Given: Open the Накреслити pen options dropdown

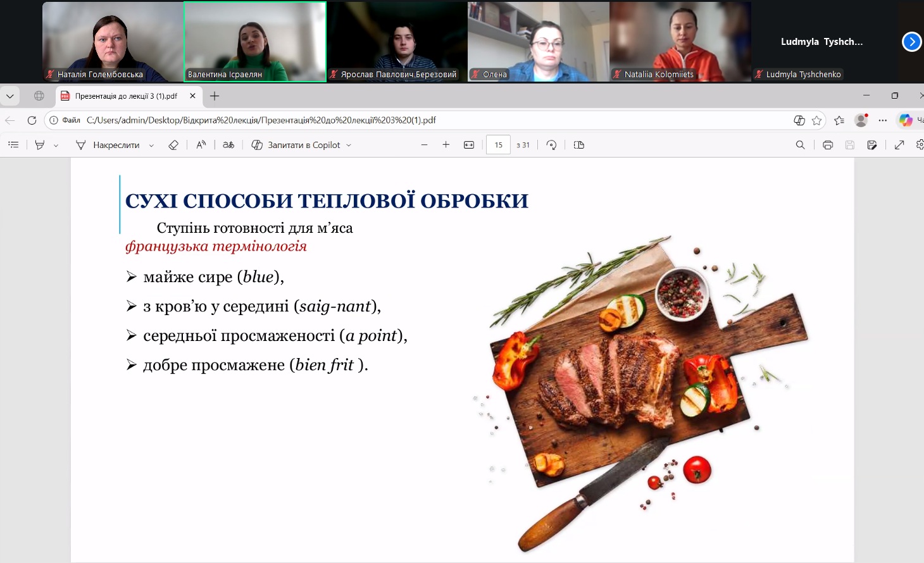Looking at the screenshot, I should (151, 145).
